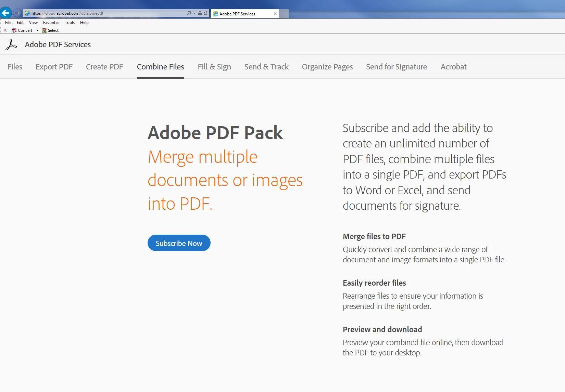The height and width of the screenshot is (392, 565).
Task: Click the Adobe Acrobat logo icon
Action: coord(11,44)
